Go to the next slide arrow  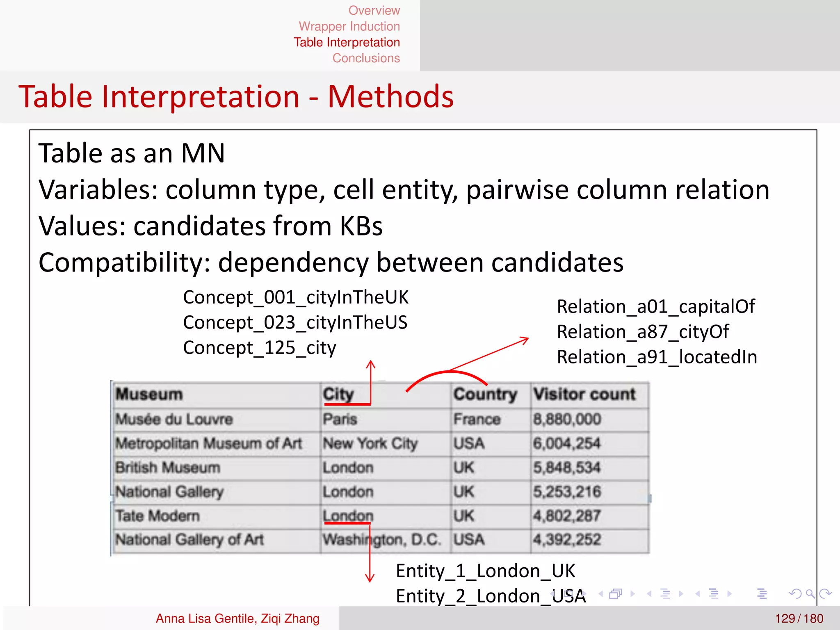coord(584,593)
